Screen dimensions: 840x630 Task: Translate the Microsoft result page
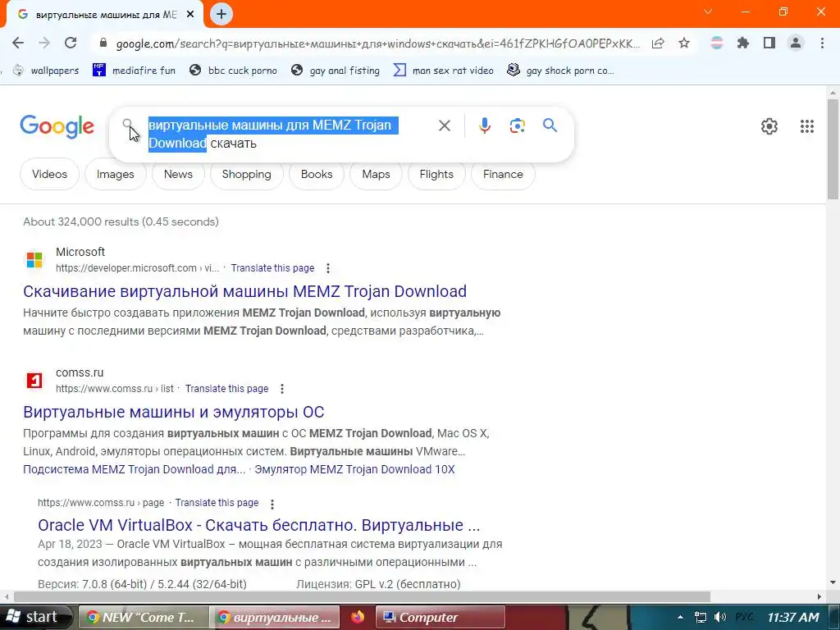coord(272,268)
